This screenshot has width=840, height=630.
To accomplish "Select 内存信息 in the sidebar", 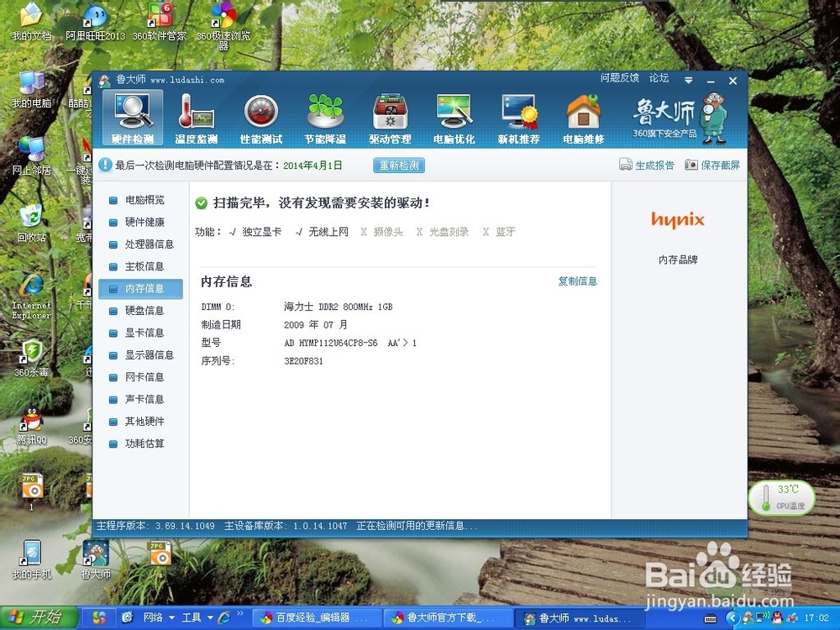I will coord(140,289).
